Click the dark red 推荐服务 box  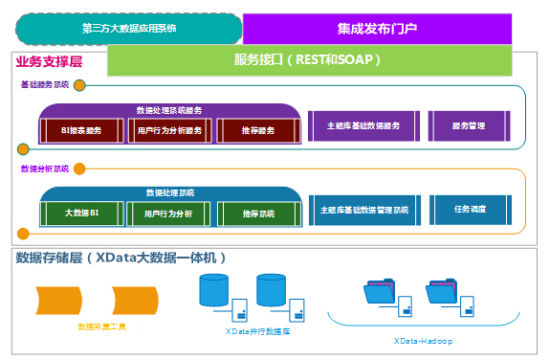(259, 131)
